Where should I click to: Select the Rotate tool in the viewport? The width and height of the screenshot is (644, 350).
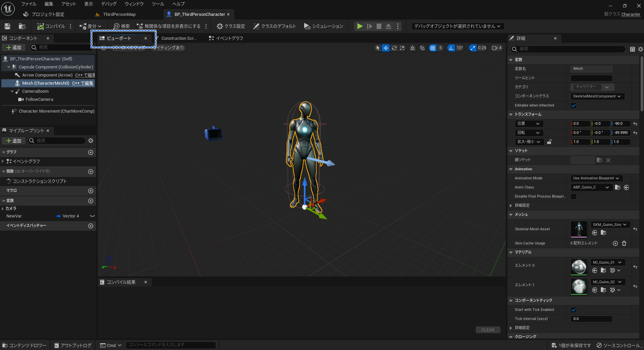[x=394, y=48]
